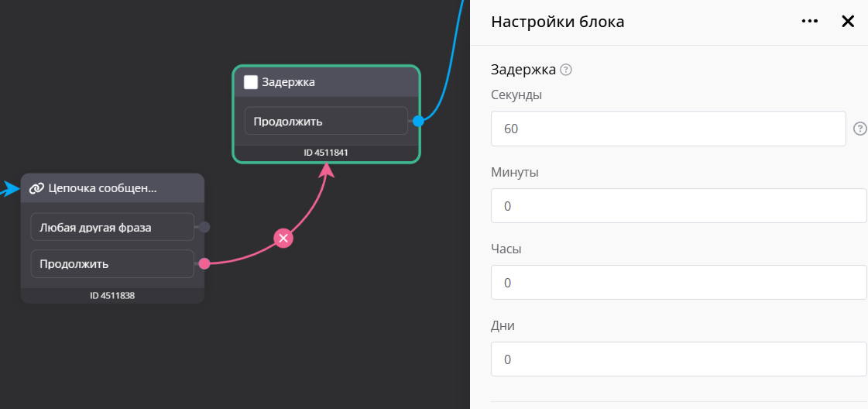Click into the Дни input field
Screen dimensions: 868x409
678,359
